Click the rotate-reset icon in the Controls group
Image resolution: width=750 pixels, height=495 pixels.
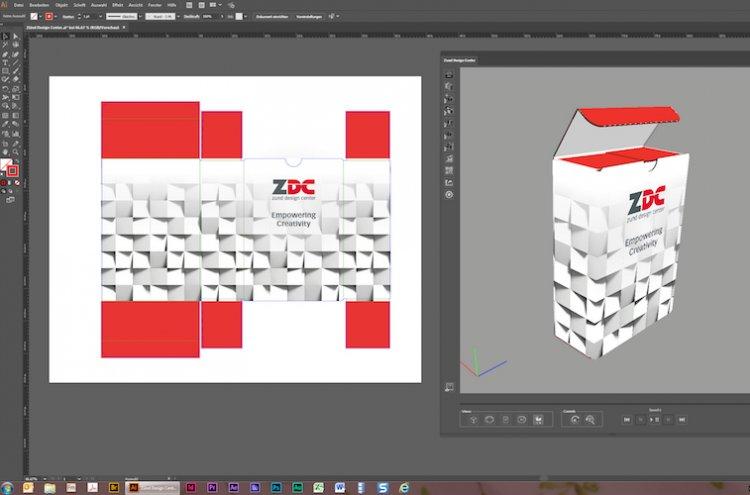point(574,419)
